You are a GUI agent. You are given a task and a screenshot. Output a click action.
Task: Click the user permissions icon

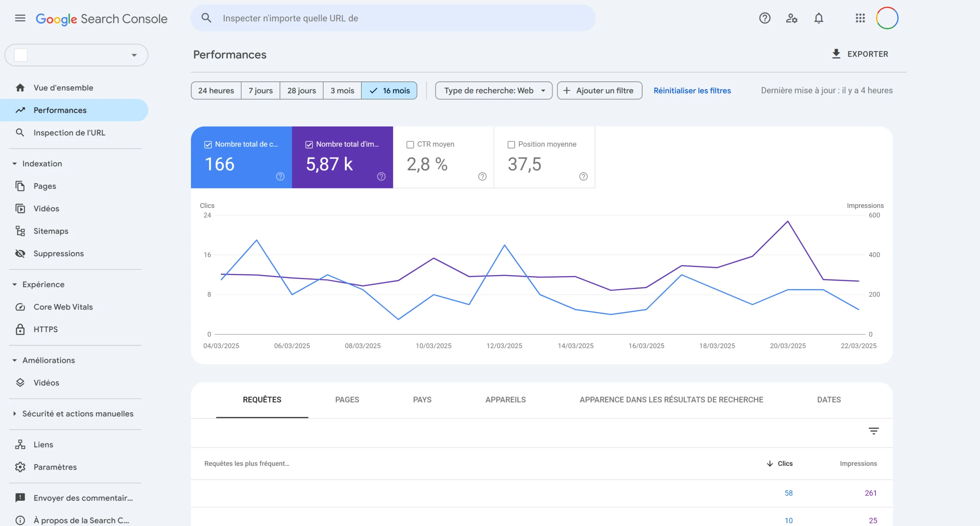792,18
